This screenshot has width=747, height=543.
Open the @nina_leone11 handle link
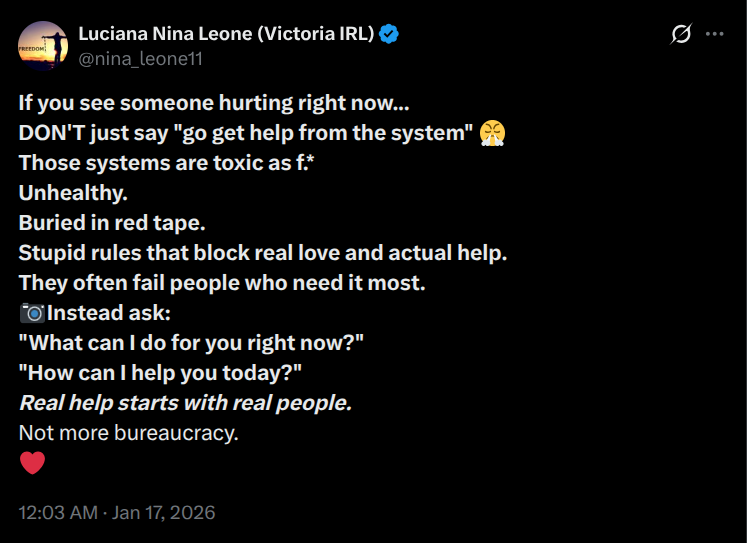pos(140,59)
